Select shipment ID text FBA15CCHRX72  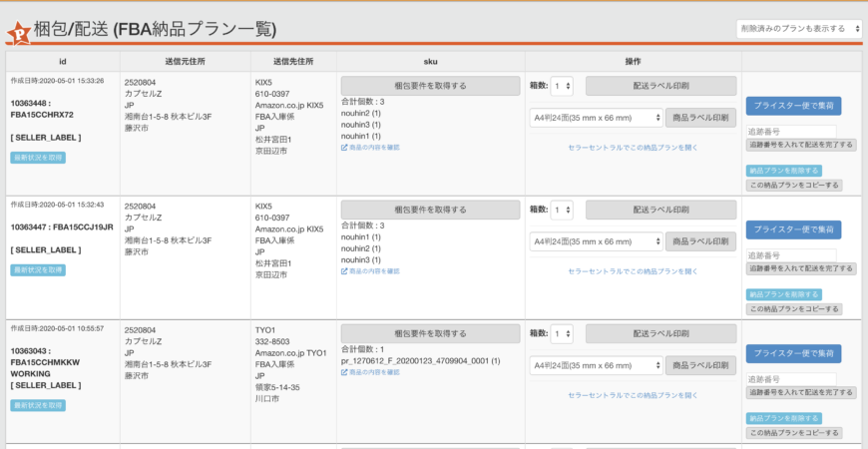(x=42, y=115)
